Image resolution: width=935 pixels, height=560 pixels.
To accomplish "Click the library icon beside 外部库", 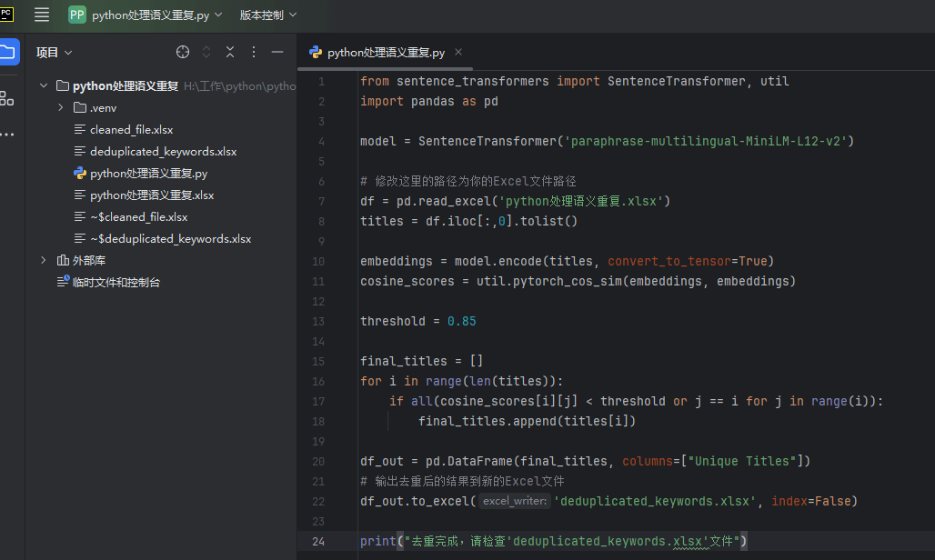I will coord(63,260).
